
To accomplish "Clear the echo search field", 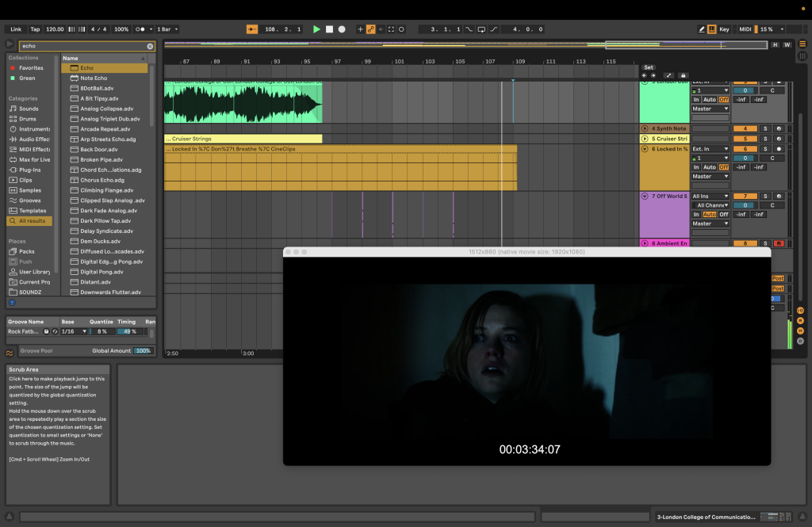I will (150, 46).
